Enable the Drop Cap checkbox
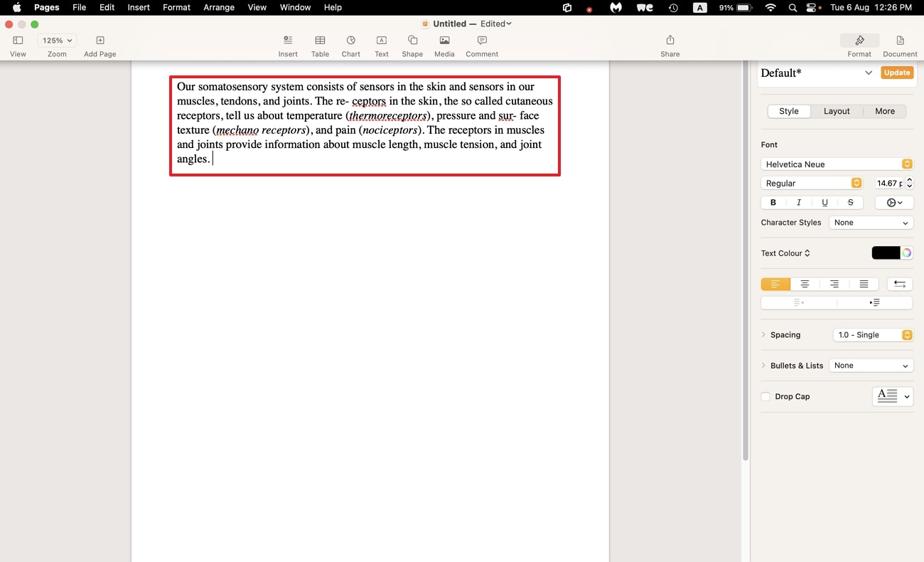924x562 pixels. tap(765, 397)
